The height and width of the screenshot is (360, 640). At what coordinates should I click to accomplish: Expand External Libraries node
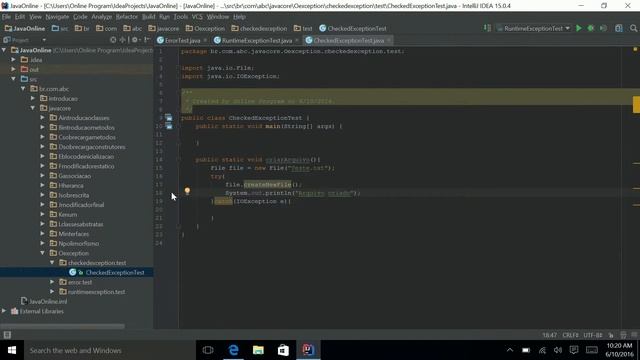[4, 311]
